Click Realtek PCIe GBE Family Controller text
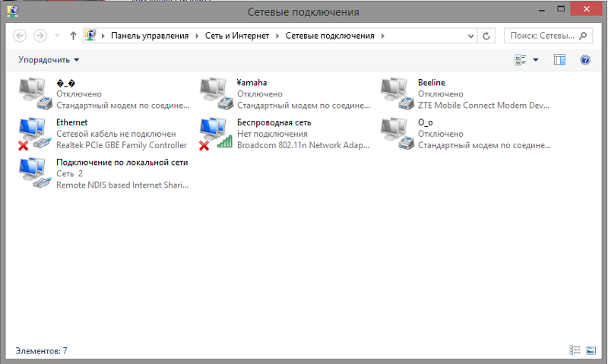The image size is (608, 364). [122, 145]
